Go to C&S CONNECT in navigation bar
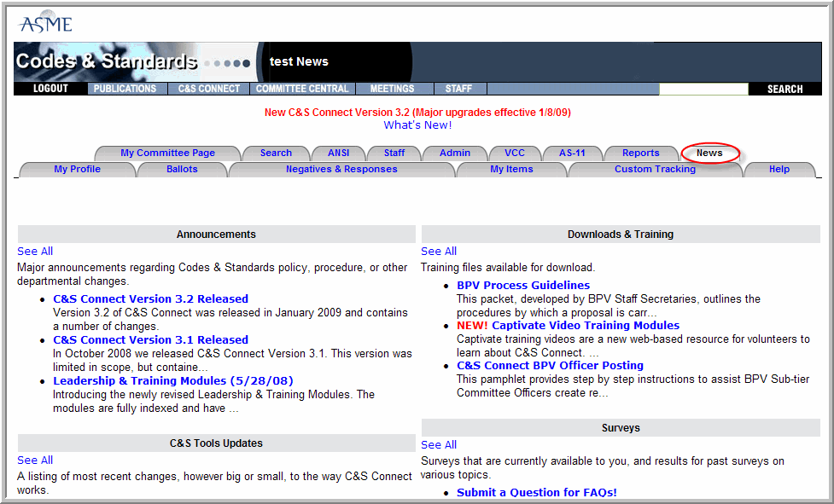The height and width of the screenshot is (504, 834). click(208, 89)
